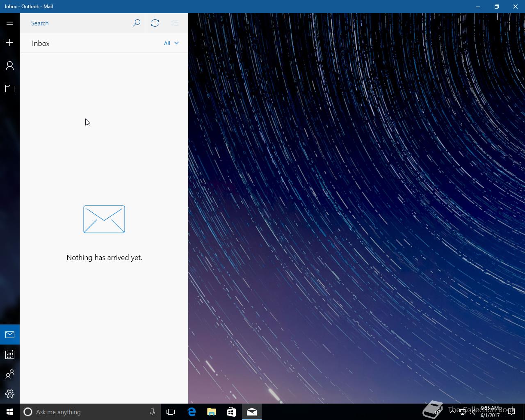Screen dimensions: 525x420
Task: Click Cortana 'Ask me anything' box
Action: (x=90, y=412)
